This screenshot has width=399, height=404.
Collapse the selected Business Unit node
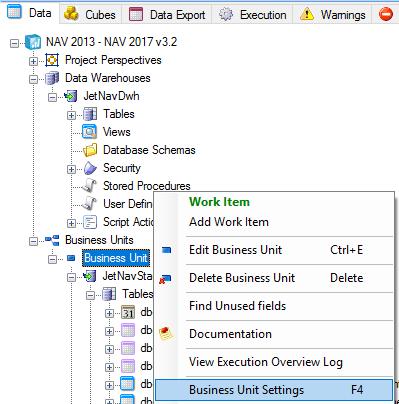[52, 259]
